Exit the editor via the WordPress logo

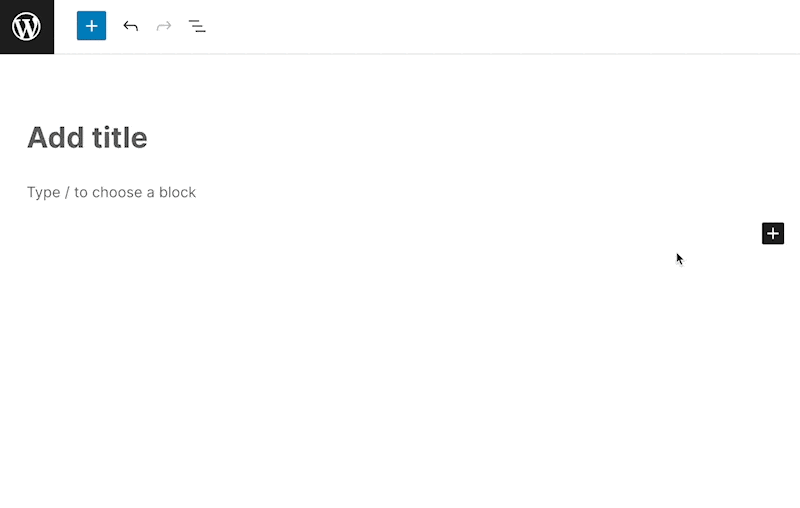[26, 26]
